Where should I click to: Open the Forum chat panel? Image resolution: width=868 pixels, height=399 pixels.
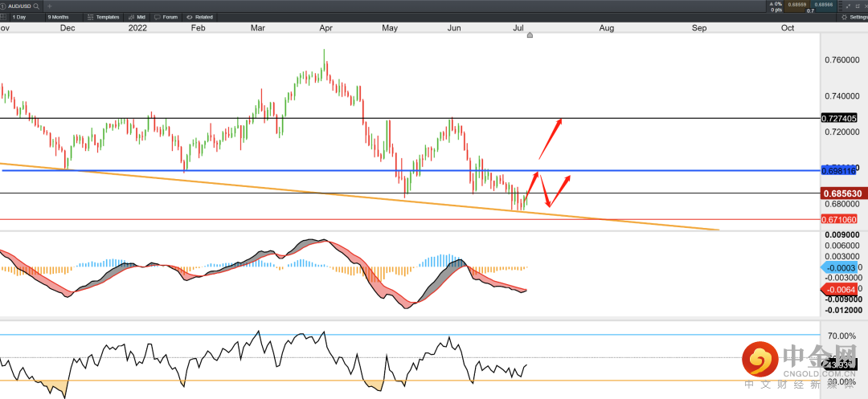166,17
